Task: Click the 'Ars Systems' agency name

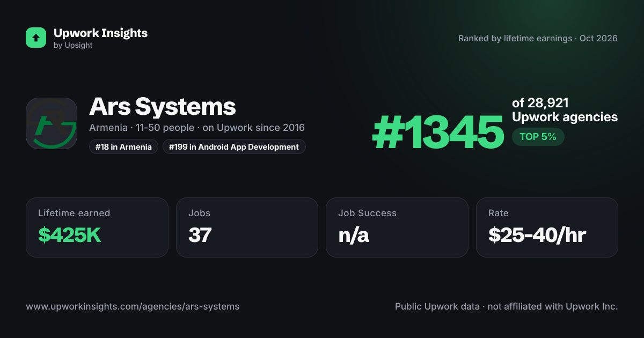Action: pyautogui.click(x=163, y=106)
